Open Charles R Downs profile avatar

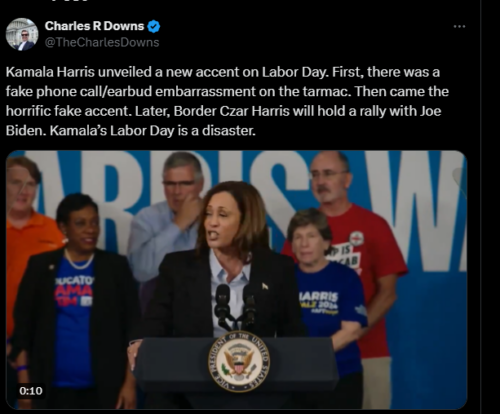pyautogui.click(x=22, y=34)
